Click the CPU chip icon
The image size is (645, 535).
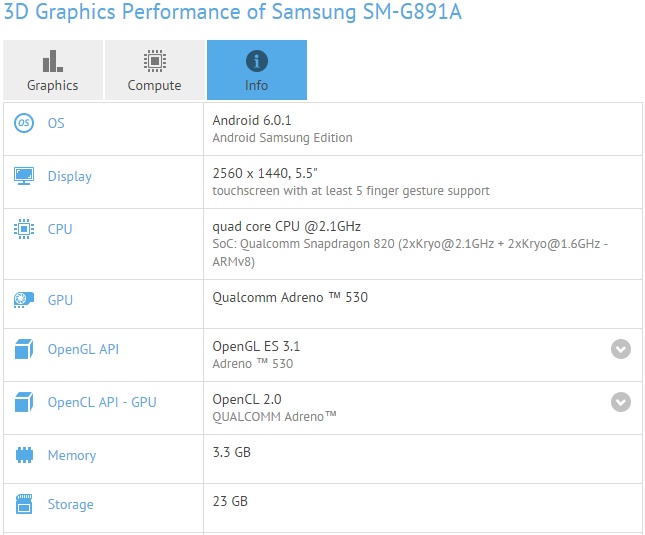point(24,229)
